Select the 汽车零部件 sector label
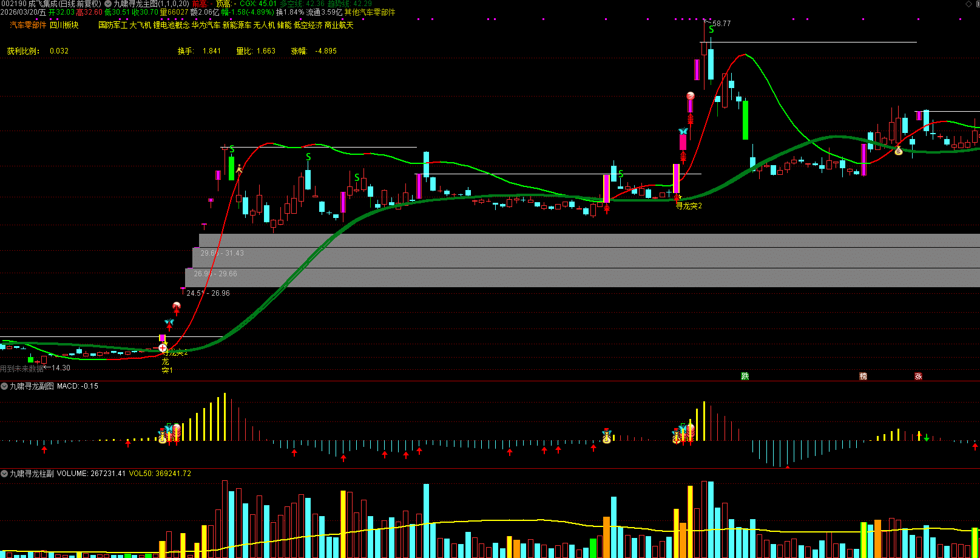Screen dimensions: 980x558 click(x=28, y=25)
